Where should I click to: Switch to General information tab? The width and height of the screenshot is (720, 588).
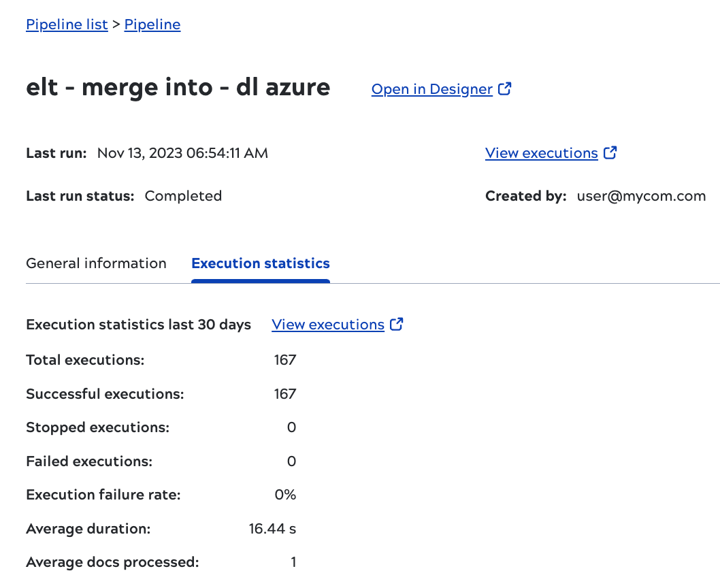coord(96,263)
